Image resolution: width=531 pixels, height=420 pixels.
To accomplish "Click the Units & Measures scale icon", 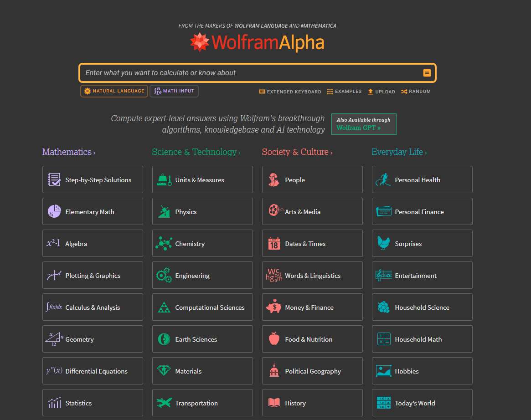I will point(164,180).
